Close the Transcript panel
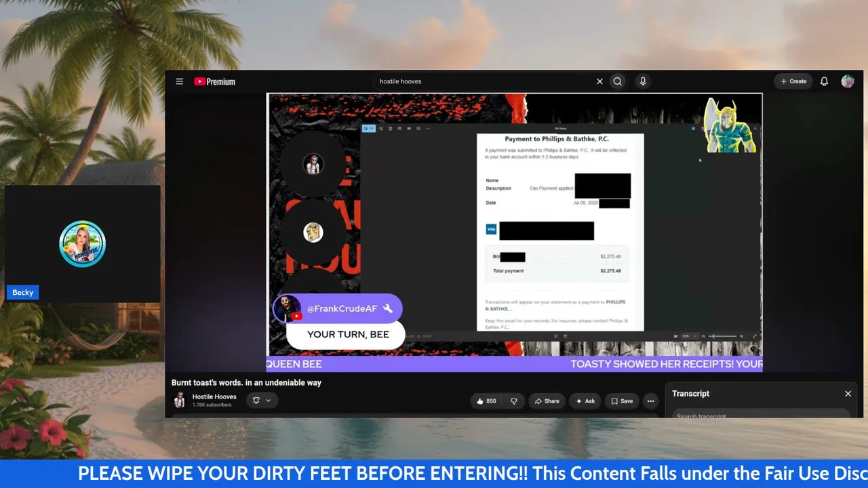 click(x=848, y=394)
